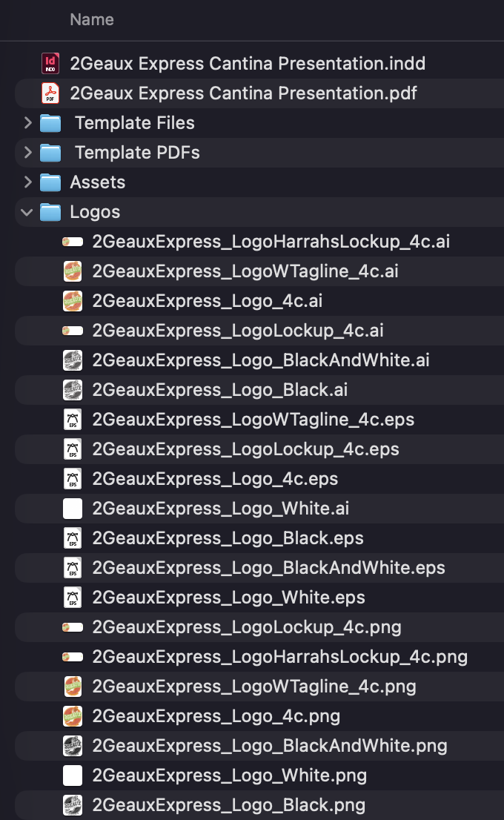Click icon of LogoLockup_4c.ai file

73,331
